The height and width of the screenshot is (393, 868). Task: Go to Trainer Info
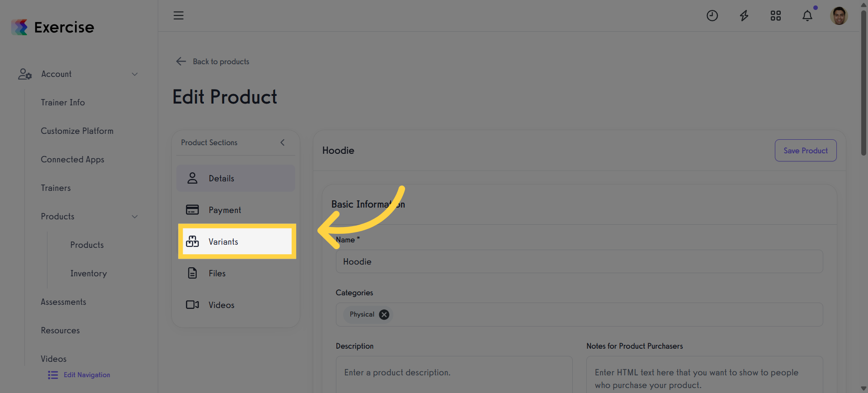pos(63,103)
